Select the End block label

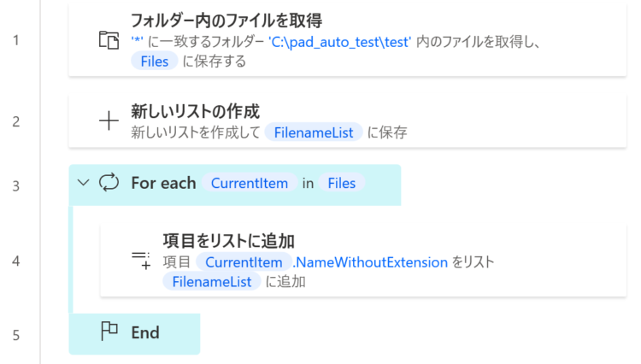145,332
